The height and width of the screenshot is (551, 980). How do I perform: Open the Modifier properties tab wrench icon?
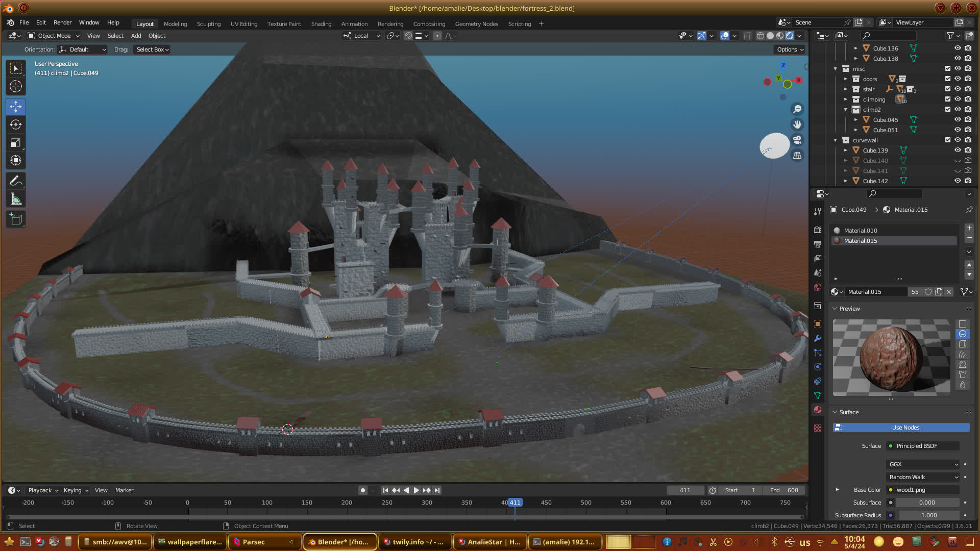pos(818,338)
